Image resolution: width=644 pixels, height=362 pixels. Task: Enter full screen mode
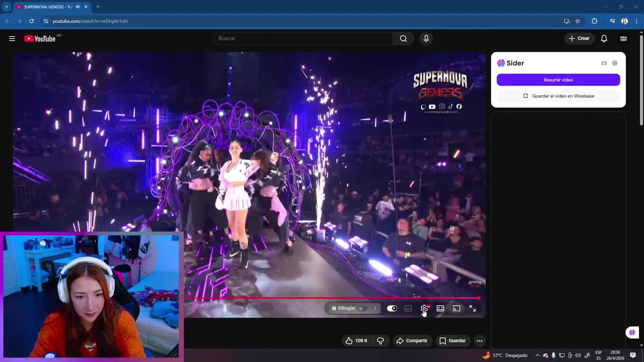[472, 308]
